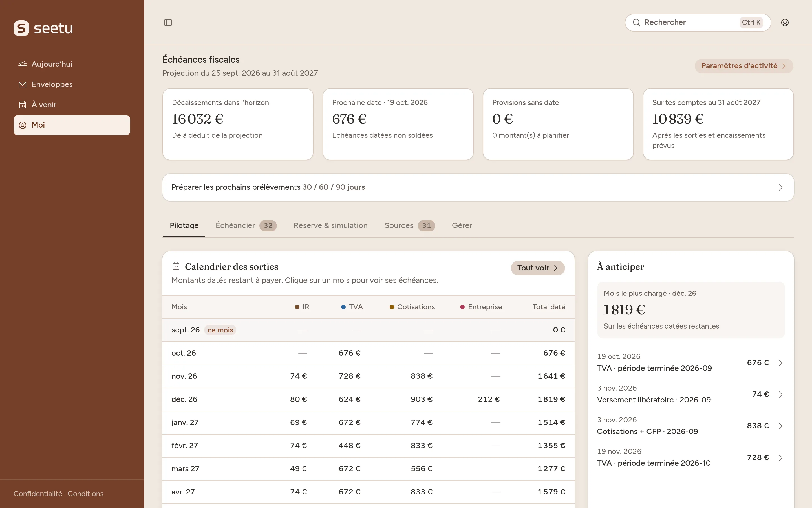Switch to the Échéancier tab
Viewport: 812px width, 508px height.
[x=246, y=225]
